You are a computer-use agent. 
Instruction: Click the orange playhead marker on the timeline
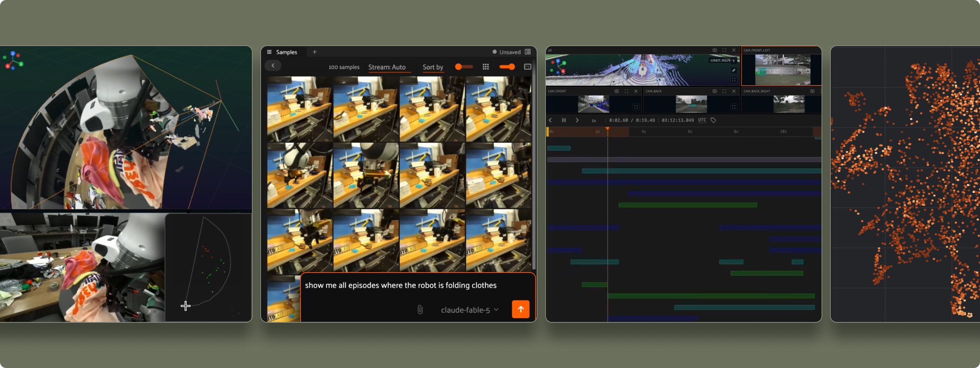point(607,129)
